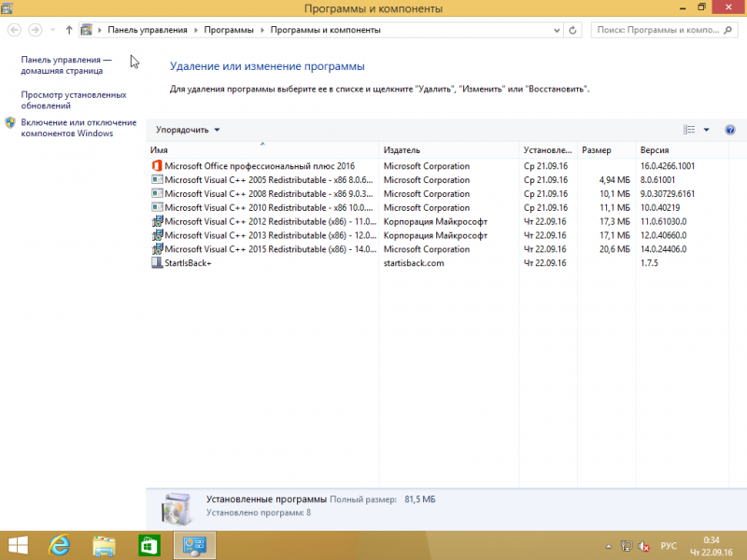Image resolution: width=747 pixels, height=560 pixels.
Task: Click the 4,94 МБ size cell
Action: (614, 179)
